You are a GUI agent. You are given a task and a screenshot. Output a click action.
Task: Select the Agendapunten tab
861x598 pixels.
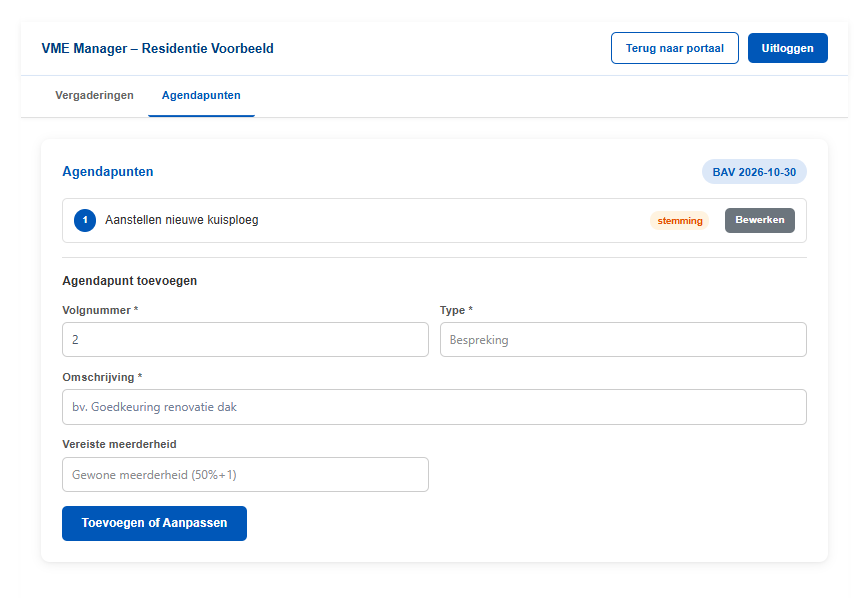[201, 96]
